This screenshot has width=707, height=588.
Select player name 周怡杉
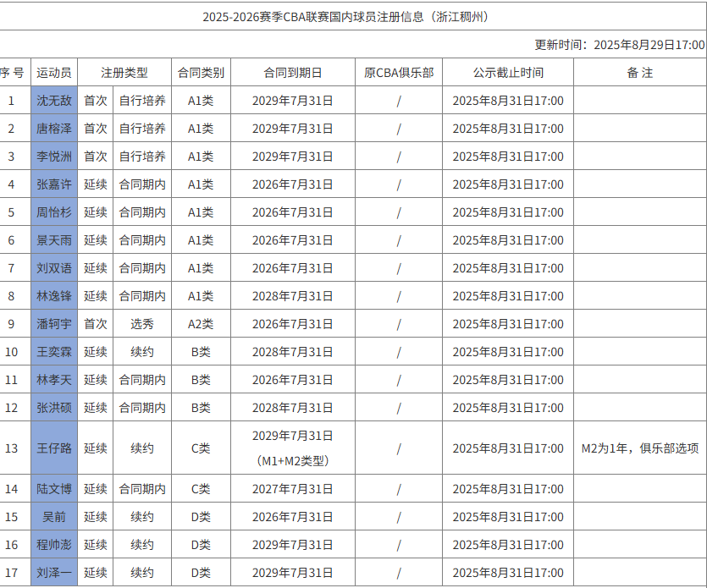(x=54, y=212)
